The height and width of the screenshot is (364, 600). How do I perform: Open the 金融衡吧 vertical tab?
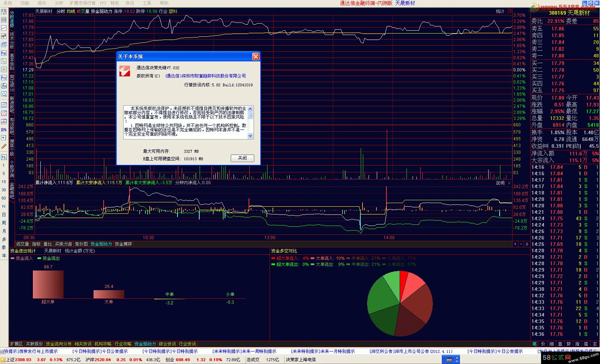point(12,190)
